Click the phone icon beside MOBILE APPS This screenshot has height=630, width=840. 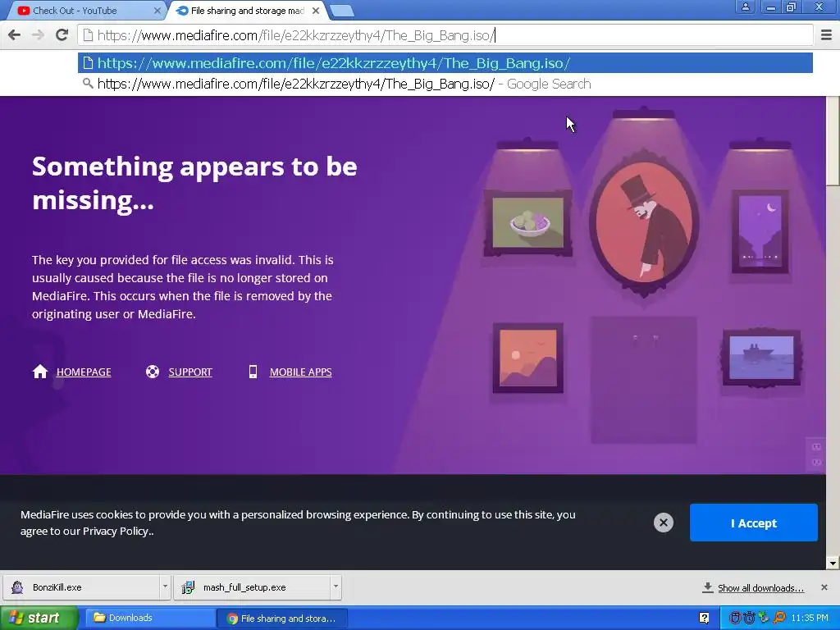coord(253,372)
